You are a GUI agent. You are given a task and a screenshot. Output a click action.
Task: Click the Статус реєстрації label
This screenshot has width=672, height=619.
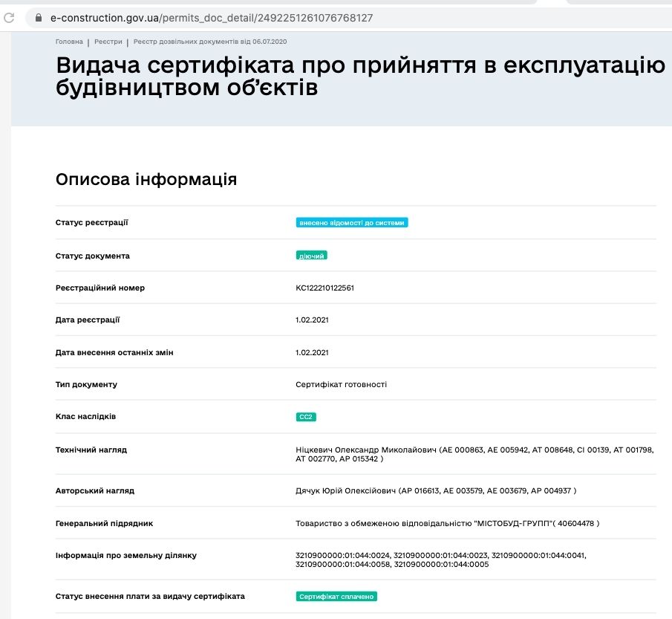pos(92,223)
